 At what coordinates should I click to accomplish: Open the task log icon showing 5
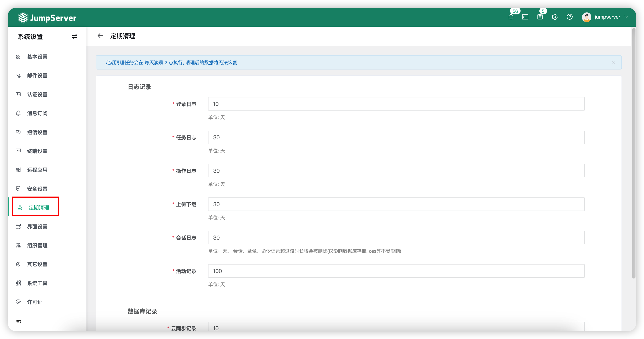pyautogui.click(x=540, y=17)
